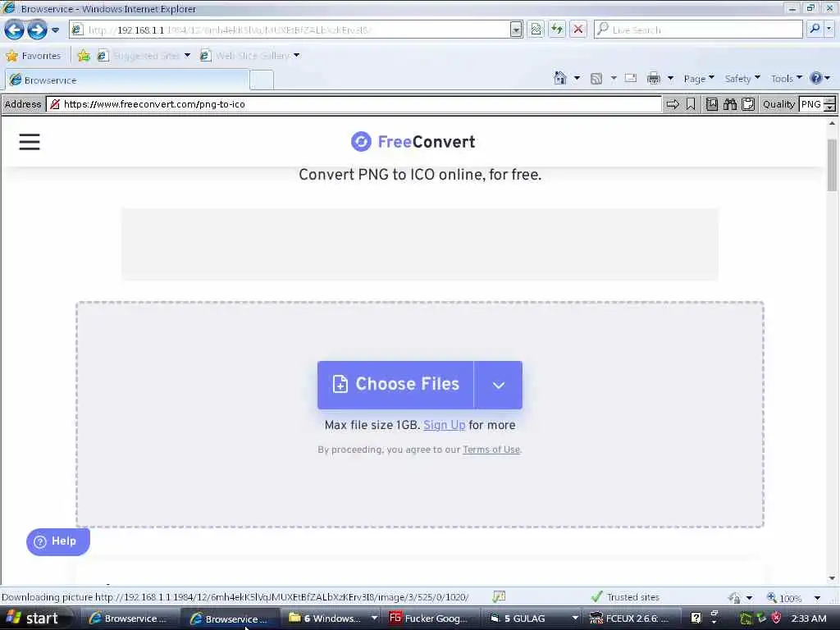Click the FreeConvert logo
Image resolution: width=840 pixels, height=630 pixels.
coord(413,142)
